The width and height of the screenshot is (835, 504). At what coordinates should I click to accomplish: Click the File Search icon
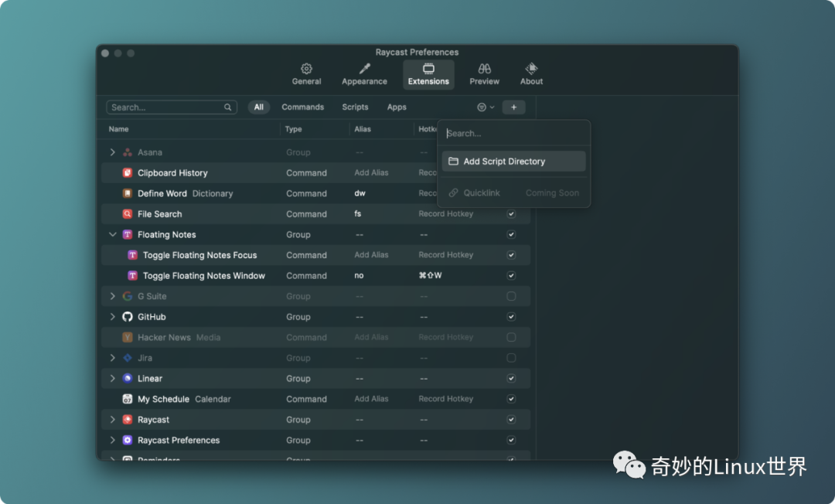point(128,214)
